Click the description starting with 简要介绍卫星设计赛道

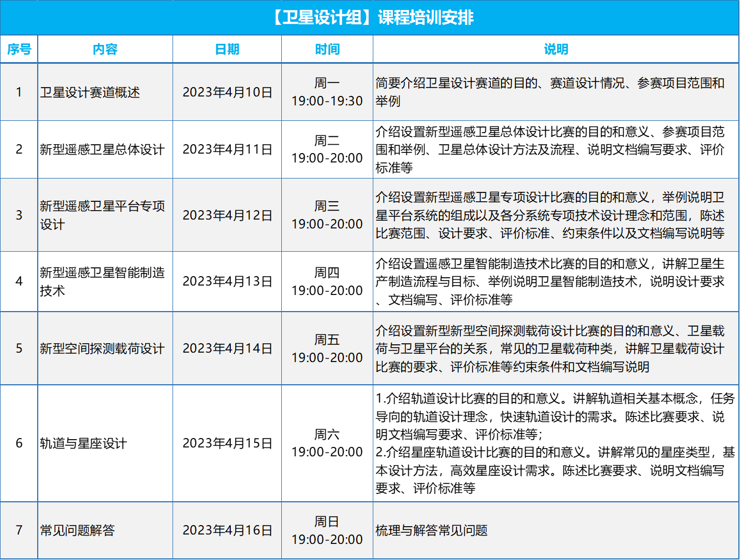[549, 92]
